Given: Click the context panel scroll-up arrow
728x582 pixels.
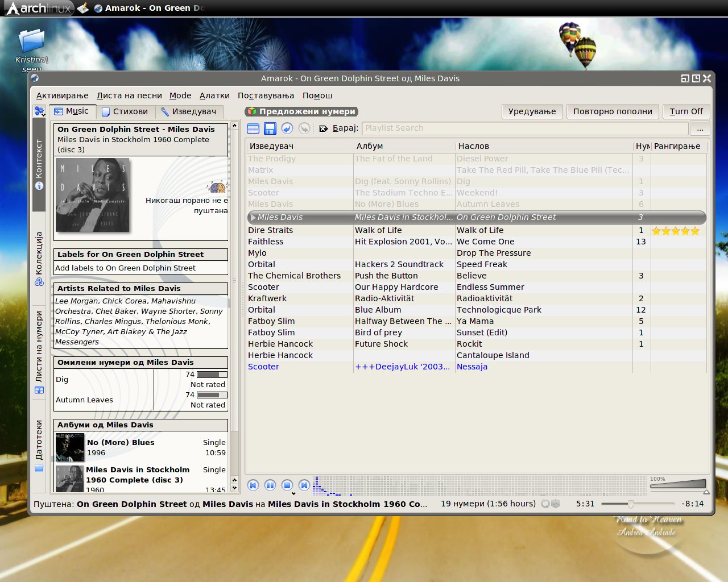Looking at the screenshot, I should (234, 126).
